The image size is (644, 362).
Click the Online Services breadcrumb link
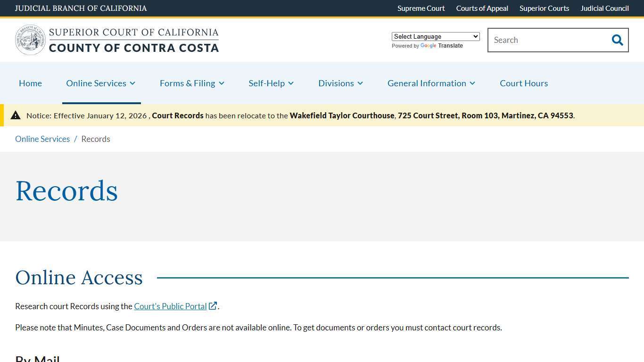(42, 139)
